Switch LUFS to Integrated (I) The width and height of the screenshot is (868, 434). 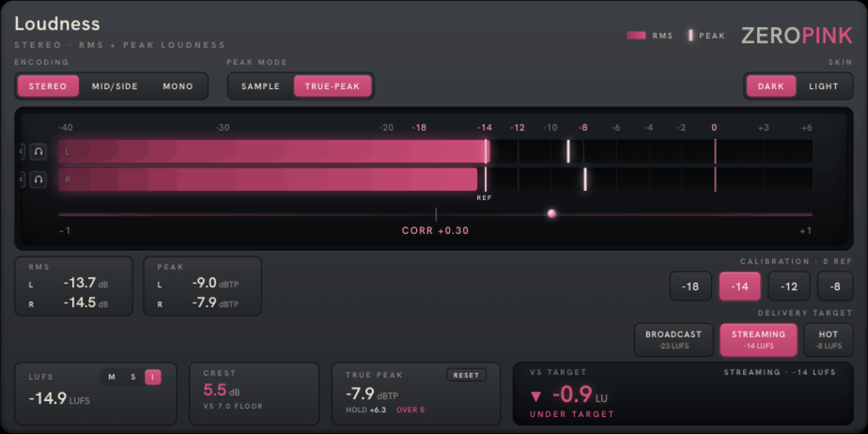point(153,377)
